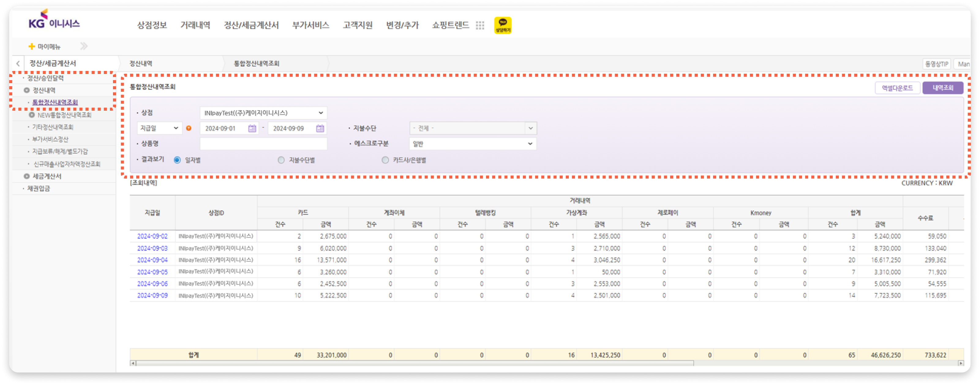Open 통합정산내역조회 link in sidebar
980x385 pixels.
click(55, 102)
